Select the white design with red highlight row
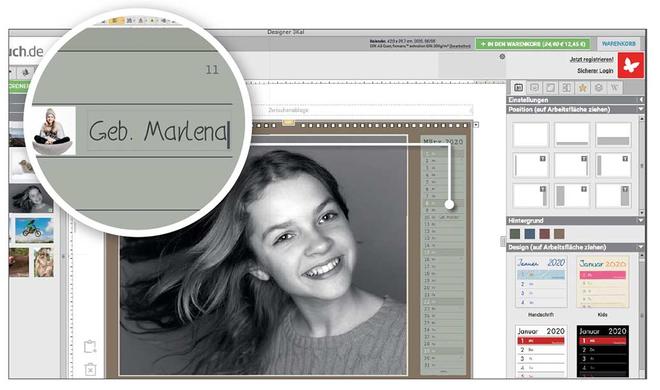This screenshot has width=660, height=390. point(541,351)
